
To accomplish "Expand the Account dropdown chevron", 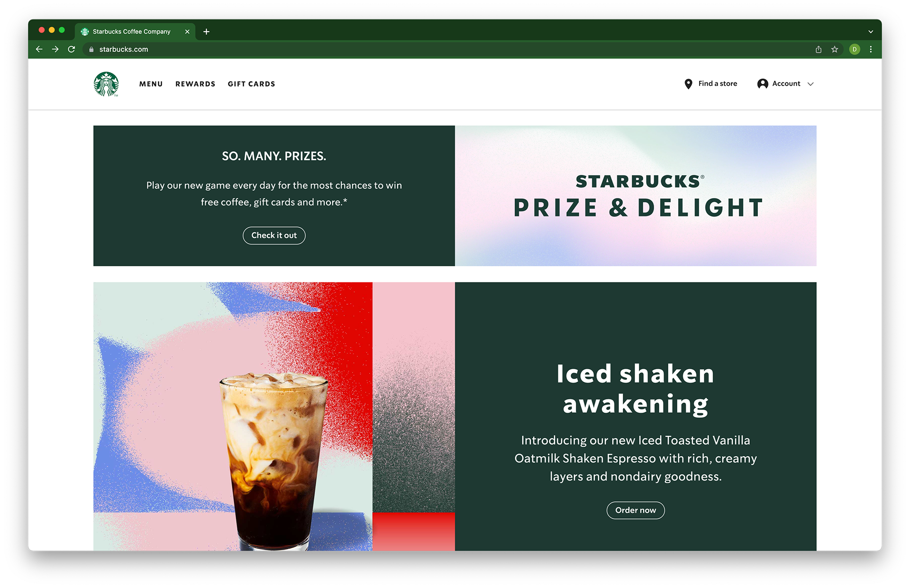I will pos(810,84).
